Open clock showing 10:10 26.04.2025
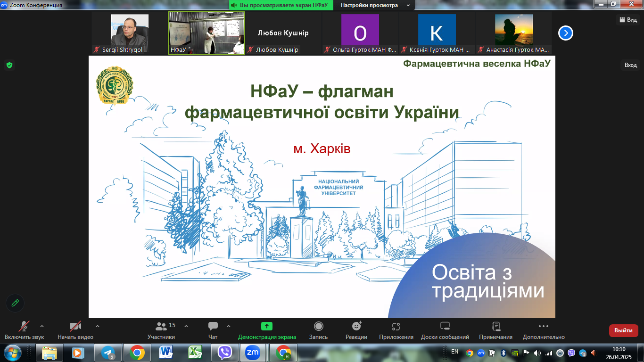644x362 pixels. pos(619,353)
